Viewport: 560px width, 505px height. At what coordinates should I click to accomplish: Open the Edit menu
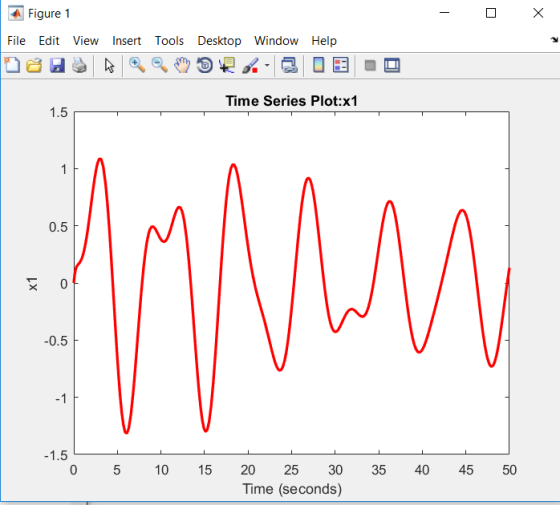[x=49, y=41]
